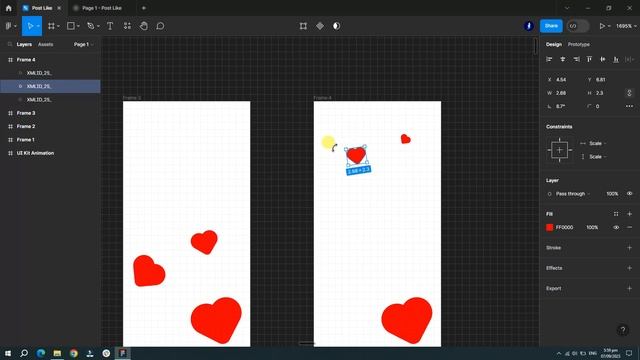Switch to the Layers tab

coord(24,44)
